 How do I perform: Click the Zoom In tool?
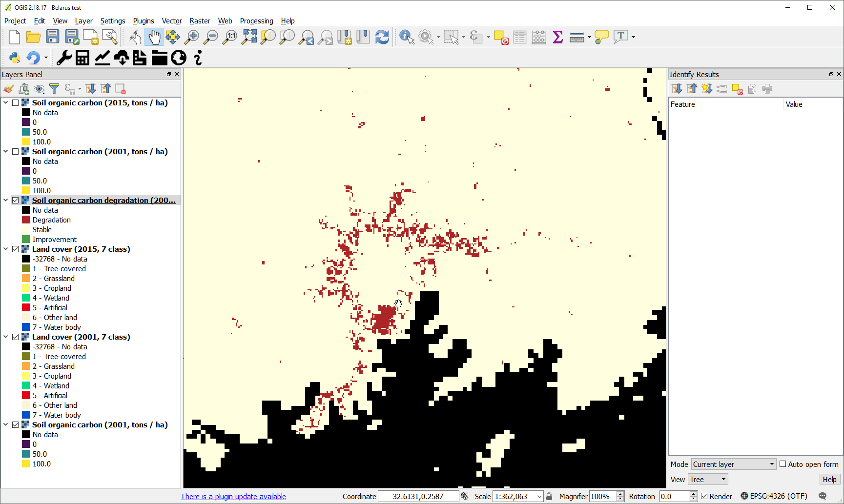[192, 37]
